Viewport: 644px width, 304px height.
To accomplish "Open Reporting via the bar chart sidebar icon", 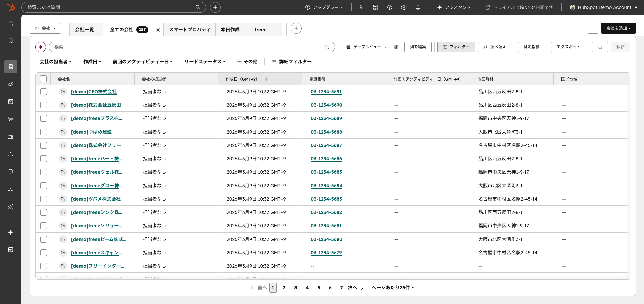I will point(10,206).
